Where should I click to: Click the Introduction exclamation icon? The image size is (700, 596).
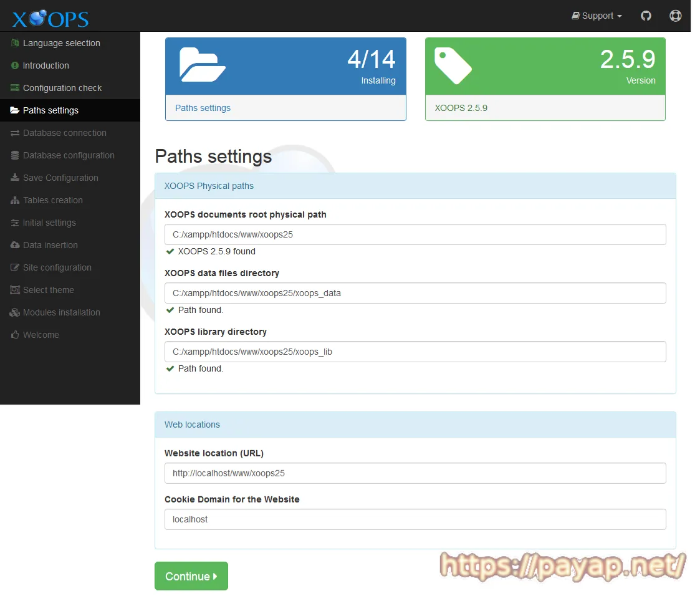(15, 65)
